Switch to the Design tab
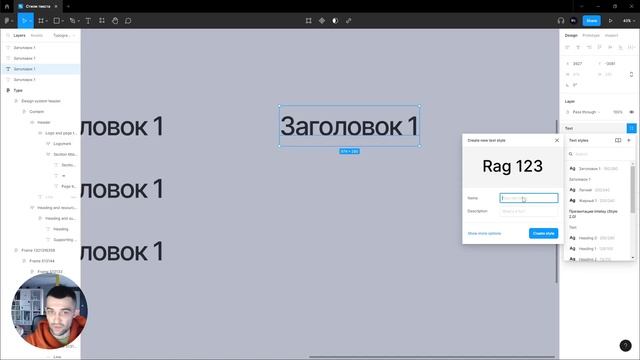The image size is (640, 360). [571, 36]
